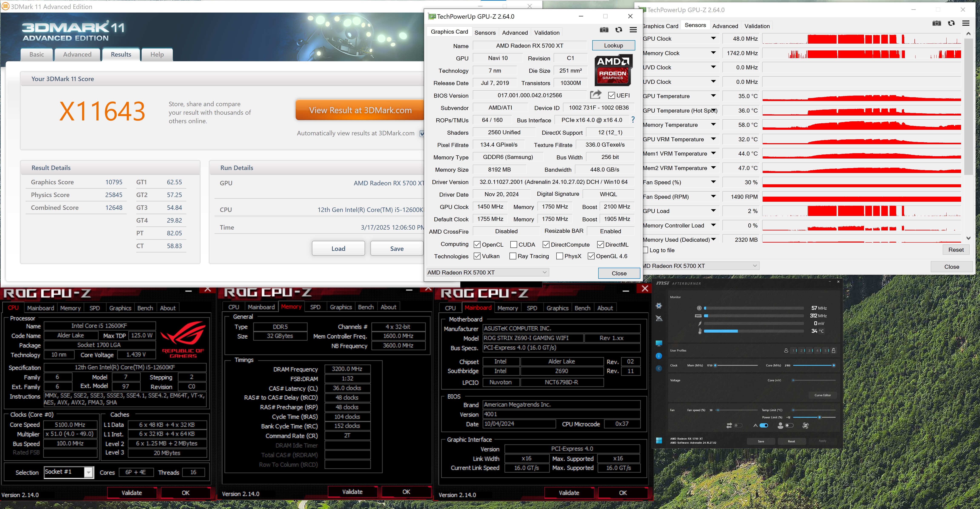Click the Windows logo icon in Afterburner sidebar
Screen dimensions: 980x509
659,440
